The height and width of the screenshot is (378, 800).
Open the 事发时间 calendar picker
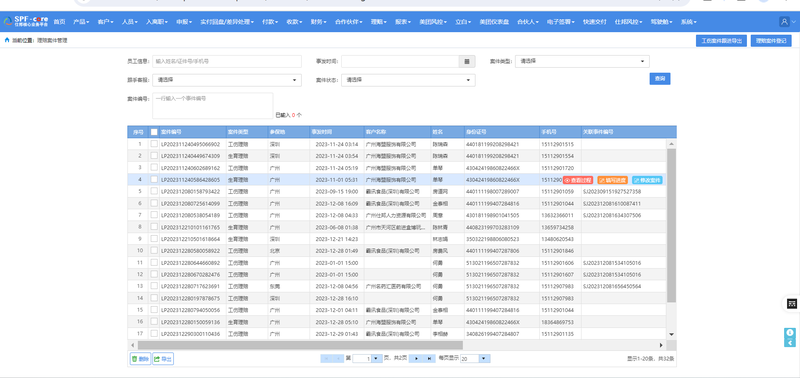click(467, 61)
